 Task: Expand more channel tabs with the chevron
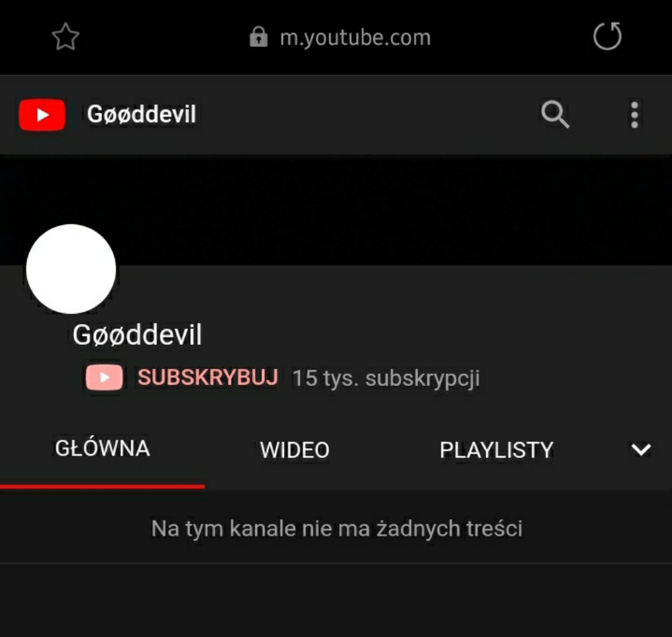click(x=641, y=449)
